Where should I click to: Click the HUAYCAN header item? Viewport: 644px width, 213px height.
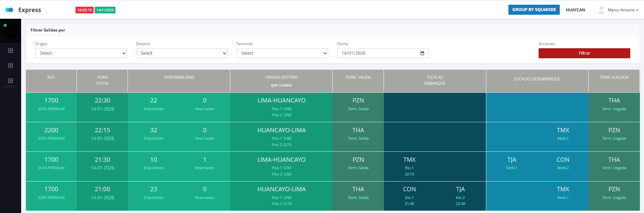575,10
